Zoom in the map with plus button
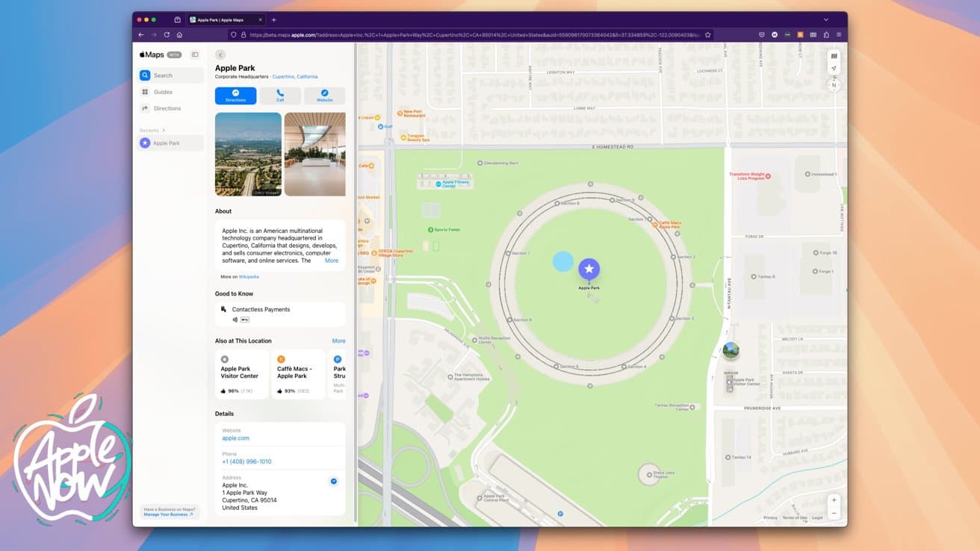Viewport: 980px width, 551px height. pyautogui.click(x=834, y=500)
